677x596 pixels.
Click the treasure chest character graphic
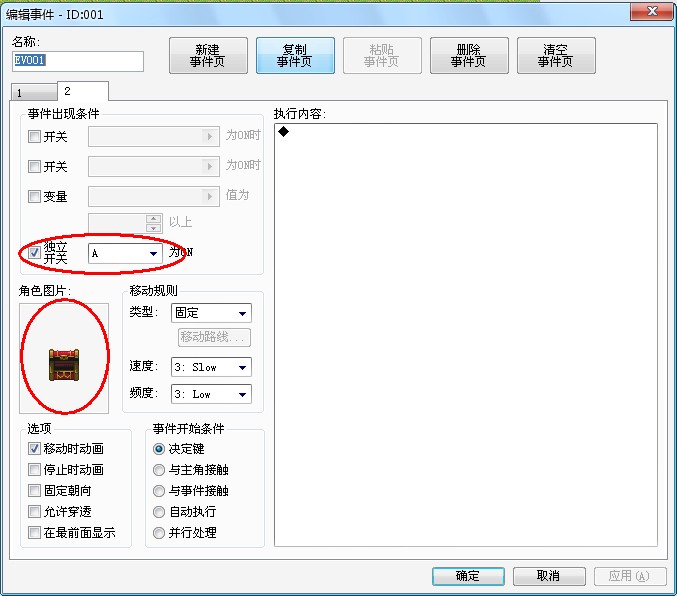tap(64, 365)
